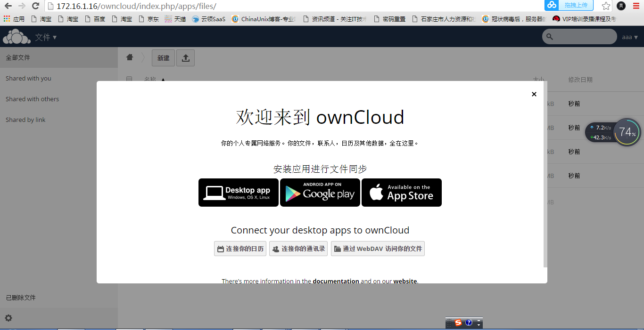The width and height of the screenshot is (644, 330).
Task: Go to home folder breadcrumb icon
Action: click(x=130, y=57)
